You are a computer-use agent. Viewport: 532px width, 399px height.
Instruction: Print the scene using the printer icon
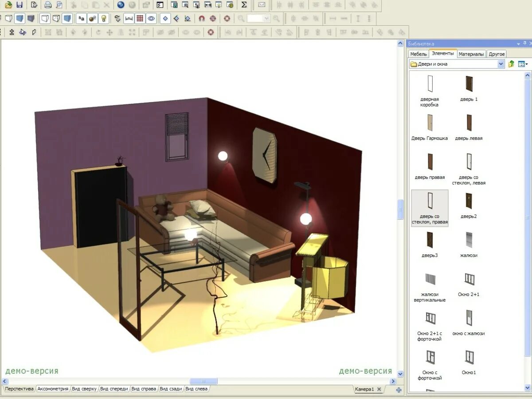[48, 5]
